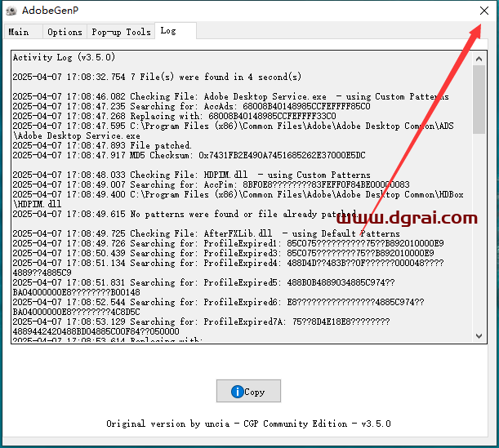This screenshot has height=448, width=499.
Task: Click the 'Searching for: ProfileExpired1' line
Action: (x=228, y=243)
